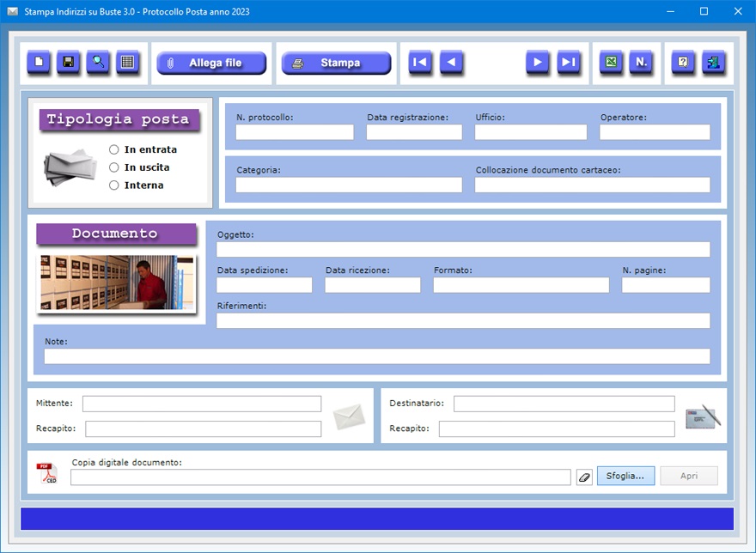Click the Copia digitale documento path field
Screen dimensions: 756x553
(320, 477)
